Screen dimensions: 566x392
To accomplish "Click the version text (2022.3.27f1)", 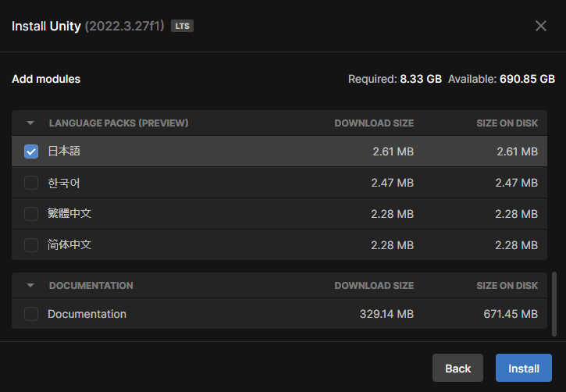I will 125,26.
